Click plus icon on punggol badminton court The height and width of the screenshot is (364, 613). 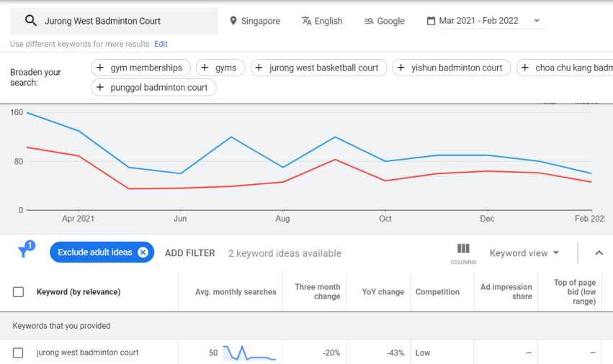pyautogui.click(x=99, y=87)
